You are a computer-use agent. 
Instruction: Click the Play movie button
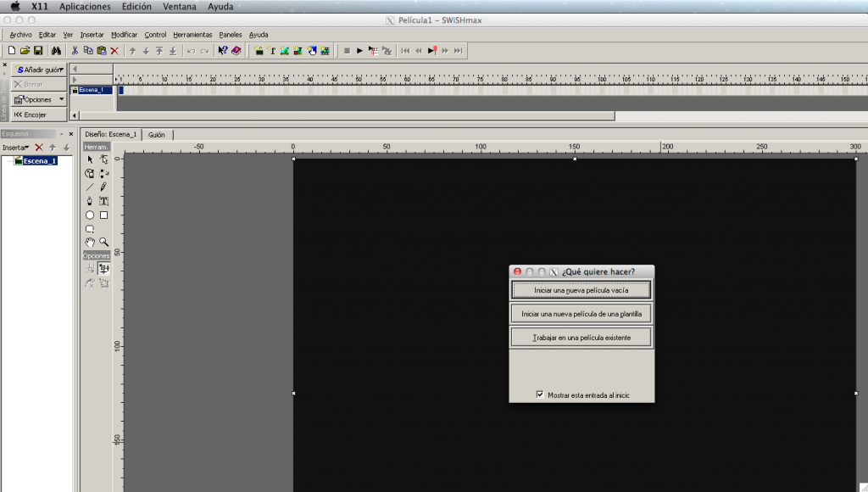[359, 50]
